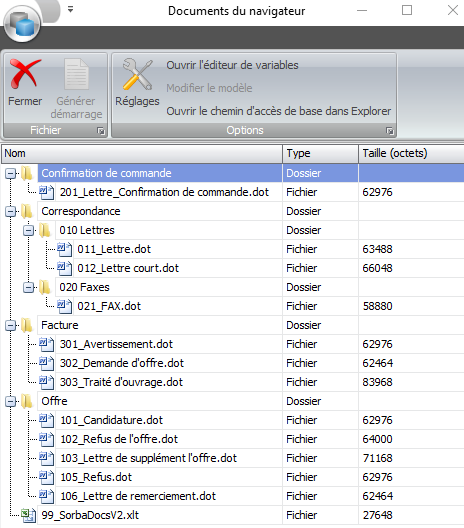This screenshot has width=464, height=528.
Task: Select 303_Traité d'ouvrage.dot file name
Action: click(x=121, y=382)
